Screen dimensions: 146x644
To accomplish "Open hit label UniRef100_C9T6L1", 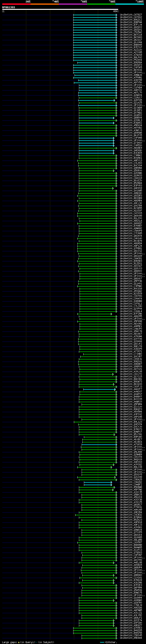I will coord(131,304).
